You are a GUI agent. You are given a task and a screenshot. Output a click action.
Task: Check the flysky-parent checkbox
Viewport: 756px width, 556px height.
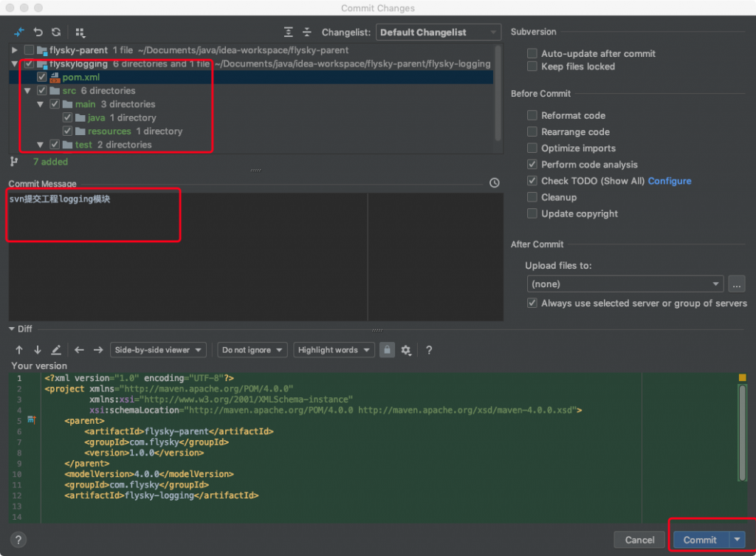29,49
